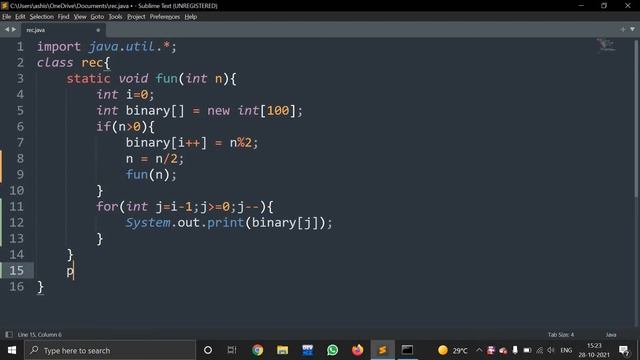The height and width of the screenshot is (360, 640).
Task: Place cursor on the import java.util line
Action: pyautogui.click(x=107, y=47)
